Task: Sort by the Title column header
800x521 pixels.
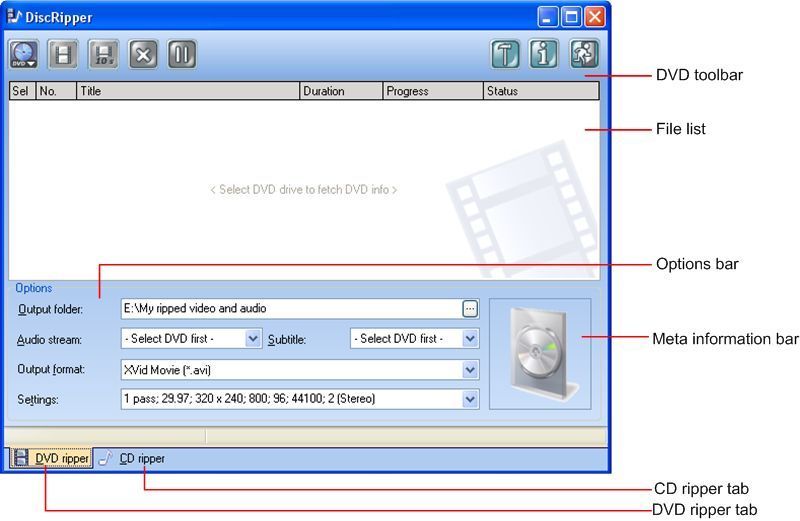Action: [x=188, y=91]
